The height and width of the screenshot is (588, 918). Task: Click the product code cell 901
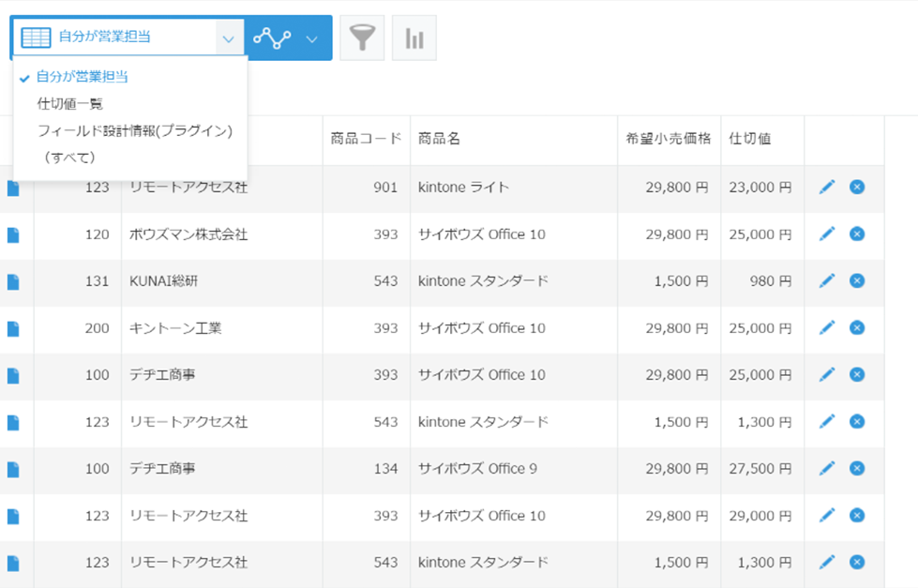coord(385,188)
